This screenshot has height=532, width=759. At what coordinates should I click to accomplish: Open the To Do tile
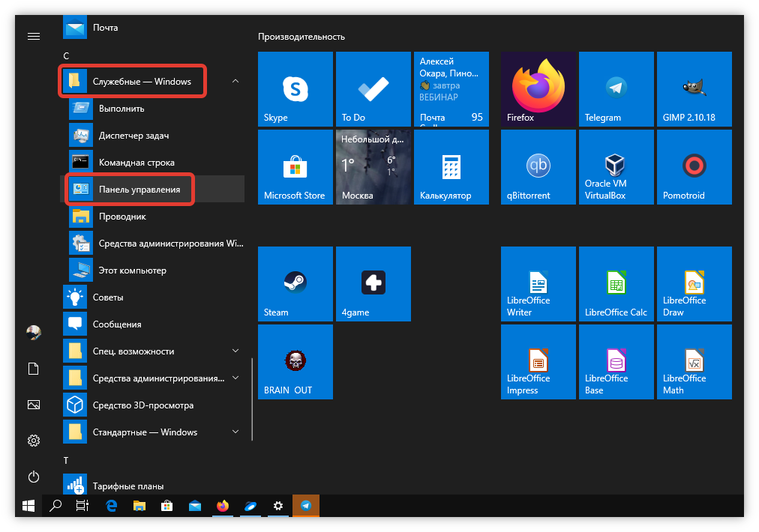coord(373,89)
